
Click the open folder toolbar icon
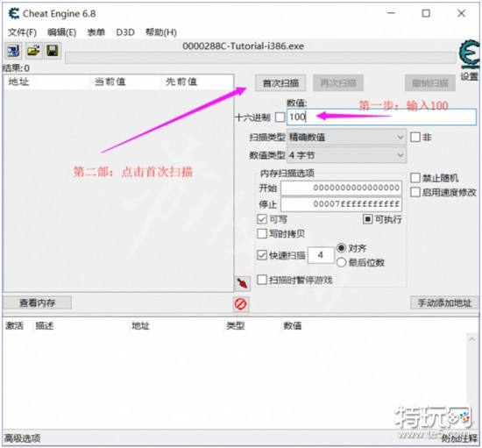pos(33,51)
